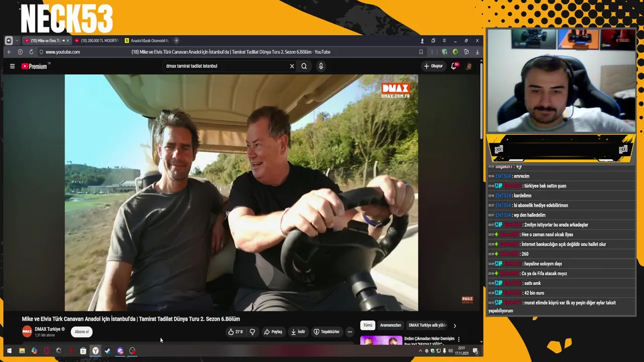Open more actions three-dot menu under video
644x362 pixels.
tap(350, 332)
